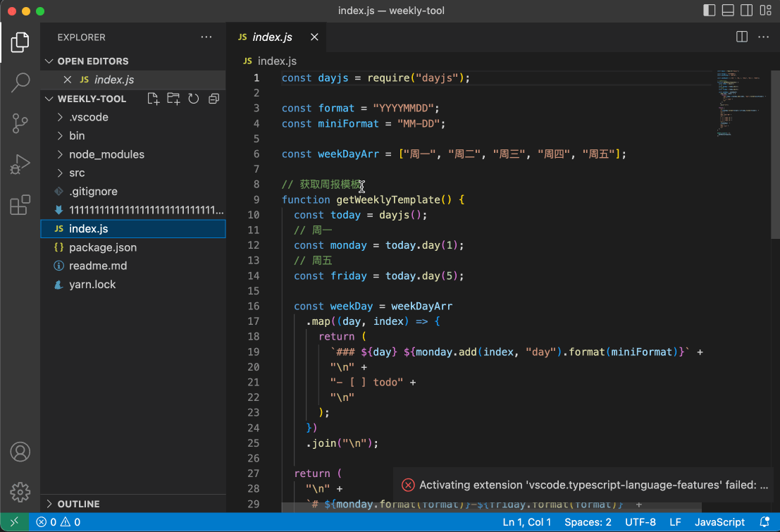Open the Accounts menu icon

(20, 452)
